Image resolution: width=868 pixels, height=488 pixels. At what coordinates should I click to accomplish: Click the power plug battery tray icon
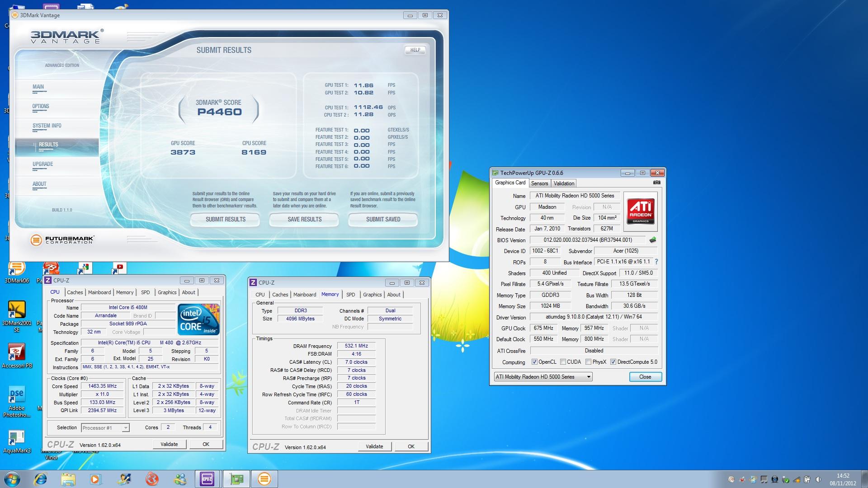(807, 479)
